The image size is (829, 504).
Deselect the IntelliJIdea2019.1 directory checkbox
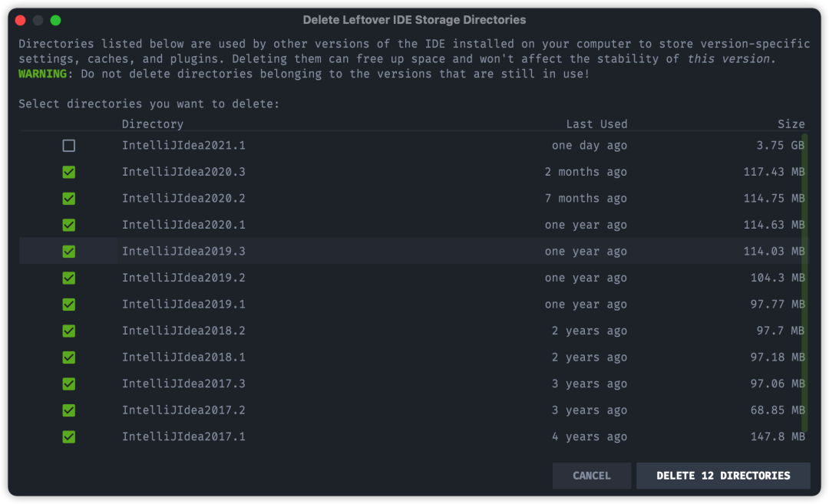tap(69, 305)
